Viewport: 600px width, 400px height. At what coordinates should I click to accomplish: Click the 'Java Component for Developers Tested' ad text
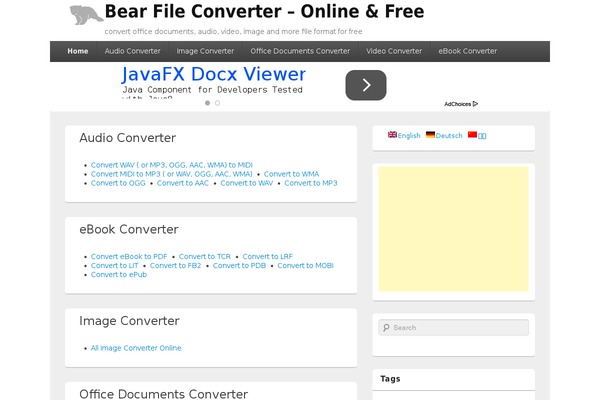[x=212, y=90]
